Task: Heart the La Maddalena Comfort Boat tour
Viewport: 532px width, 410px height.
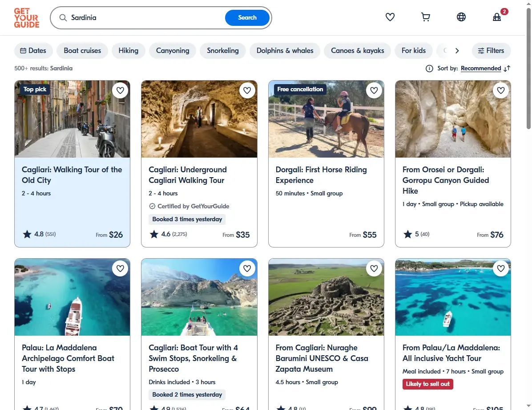Action: [x=120, y=268]
